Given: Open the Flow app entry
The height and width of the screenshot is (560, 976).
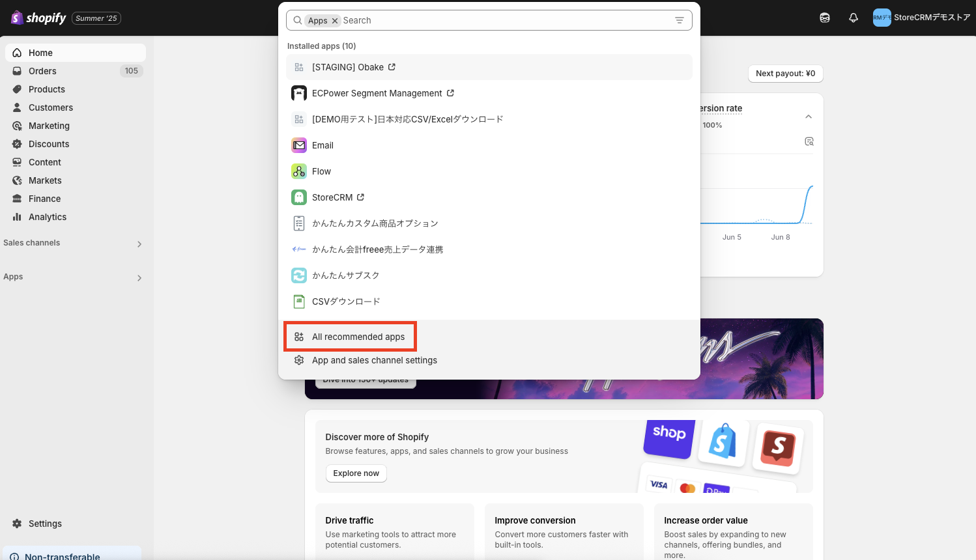Looking at the screenshot, I should pos(489,171).
